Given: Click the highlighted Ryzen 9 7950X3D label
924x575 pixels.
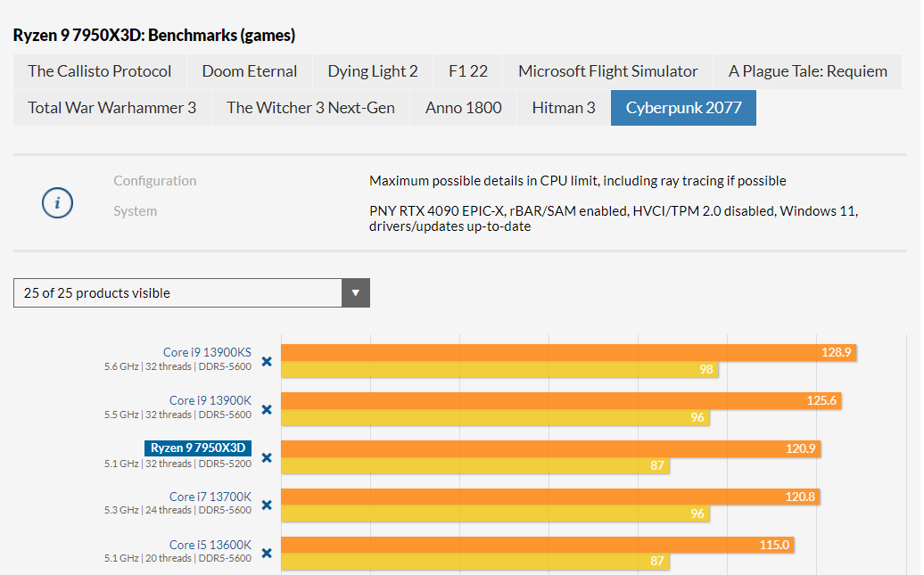Looking at the screenshot, I should pos(198,448).
